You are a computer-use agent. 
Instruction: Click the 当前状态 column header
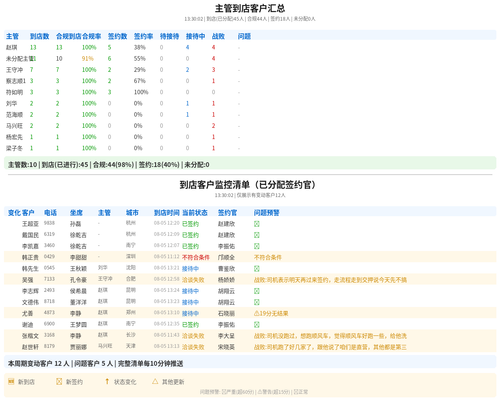(x=195, y=213)
